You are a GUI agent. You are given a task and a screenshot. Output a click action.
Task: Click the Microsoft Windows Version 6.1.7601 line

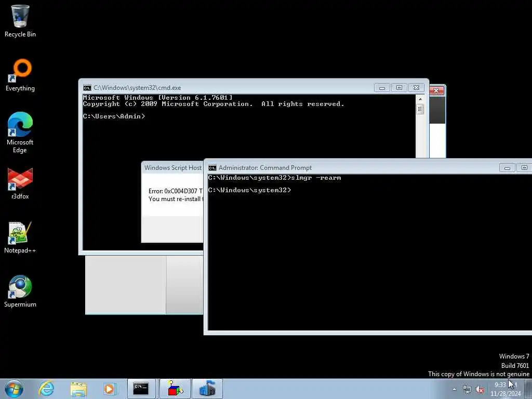click(x=158, y=98)
